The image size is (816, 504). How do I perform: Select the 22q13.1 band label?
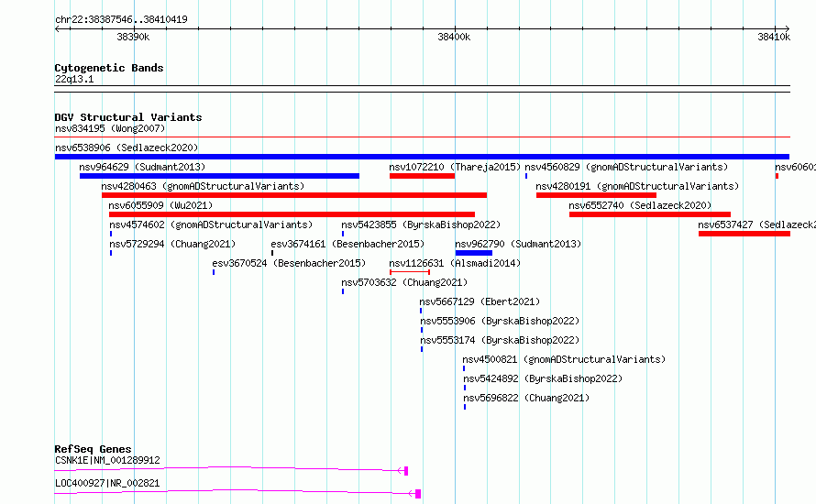tap(74, 79)
